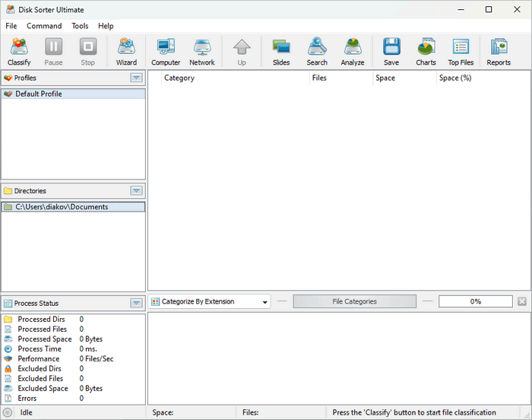Open the Help menu
The width and height of the screenshot is (532, 420).
(106, 26)
